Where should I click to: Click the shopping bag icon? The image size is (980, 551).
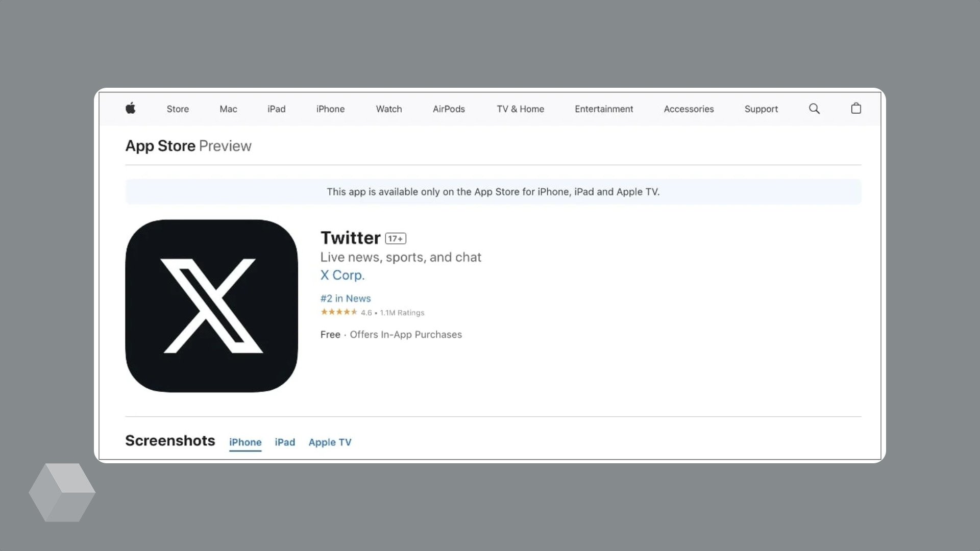tap(856, 108)
